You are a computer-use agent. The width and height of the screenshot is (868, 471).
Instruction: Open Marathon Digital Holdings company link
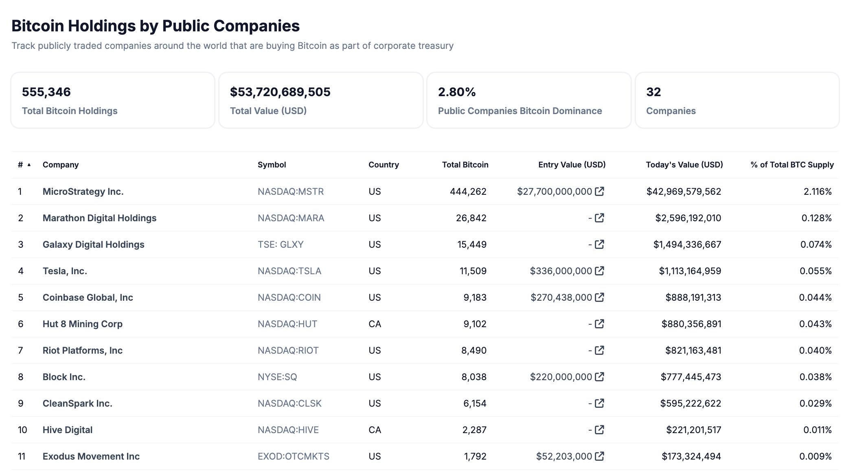(99, 218)
